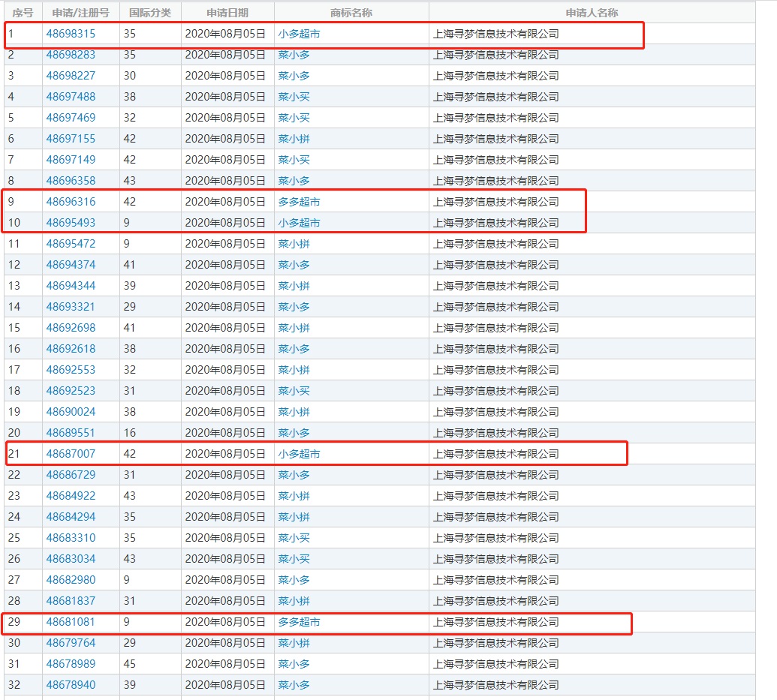
Task: Open trademark 菜小买 in row 18
Action: point(294,391)
